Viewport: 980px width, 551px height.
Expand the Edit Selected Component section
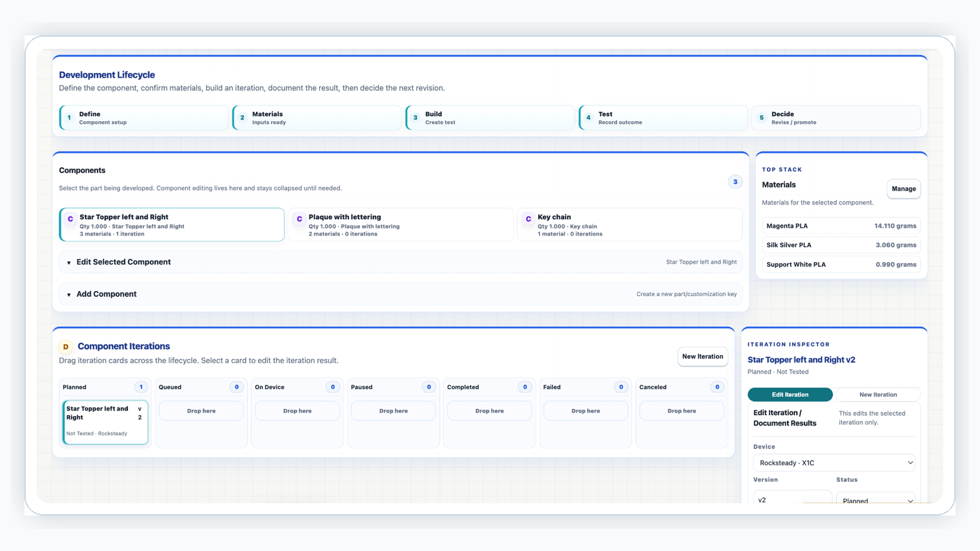tap(401, 262)
